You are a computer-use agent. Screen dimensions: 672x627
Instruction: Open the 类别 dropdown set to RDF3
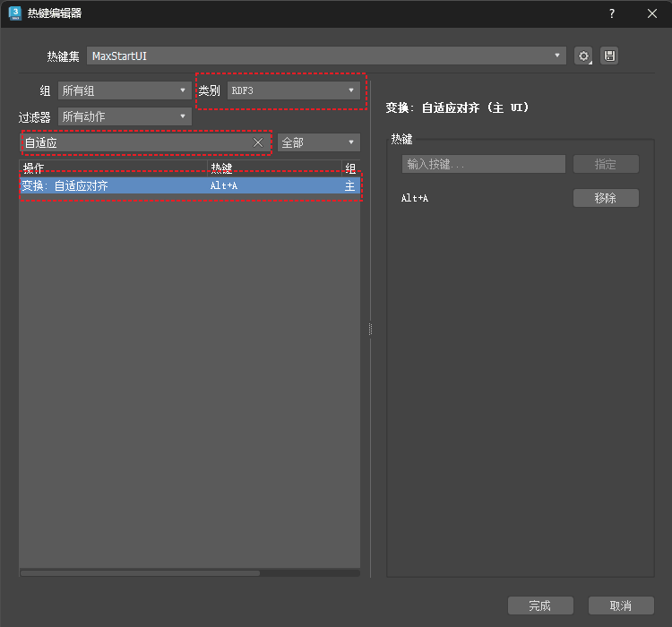[x=292, y=90]
